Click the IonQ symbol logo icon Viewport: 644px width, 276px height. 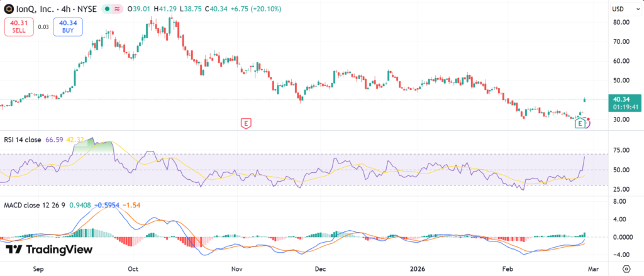[8, 8]
